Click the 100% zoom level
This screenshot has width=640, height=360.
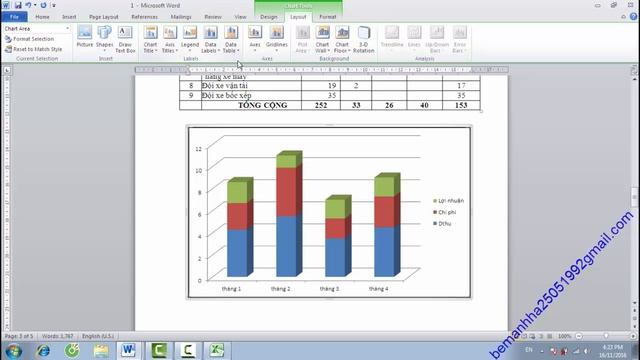[x=564, y=336]
